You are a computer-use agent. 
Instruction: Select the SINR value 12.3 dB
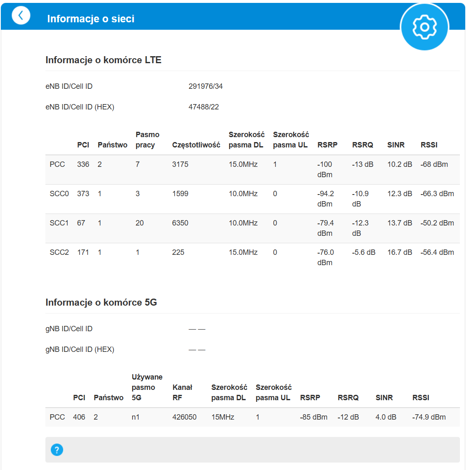click(400, 194)
